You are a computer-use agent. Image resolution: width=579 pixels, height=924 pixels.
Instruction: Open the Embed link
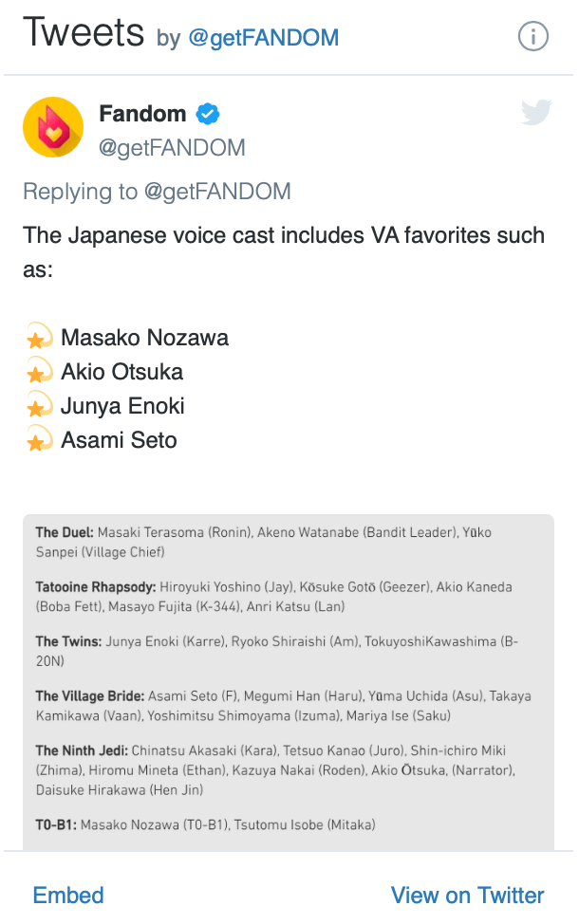pos(68,896)
